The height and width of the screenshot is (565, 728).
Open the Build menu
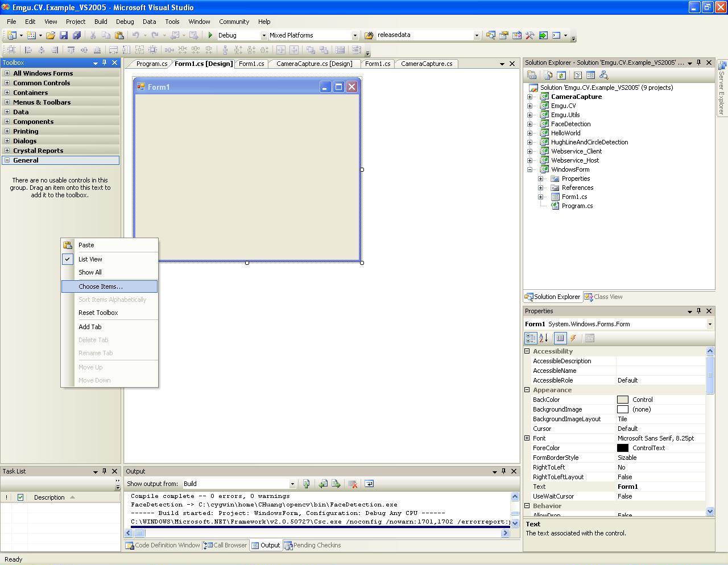click(101, 22)
